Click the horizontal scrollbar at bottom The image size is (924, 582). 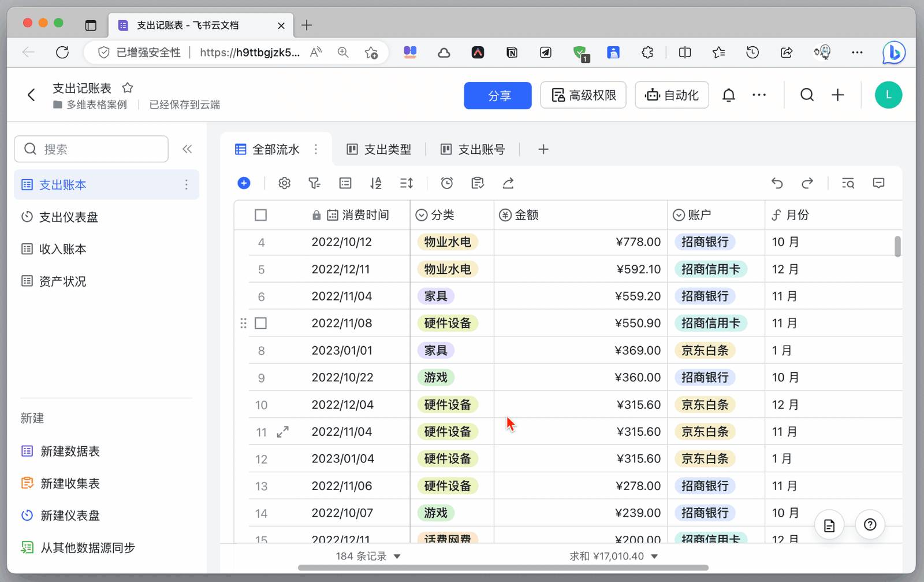pyautogui.click(x=503, y=568)
